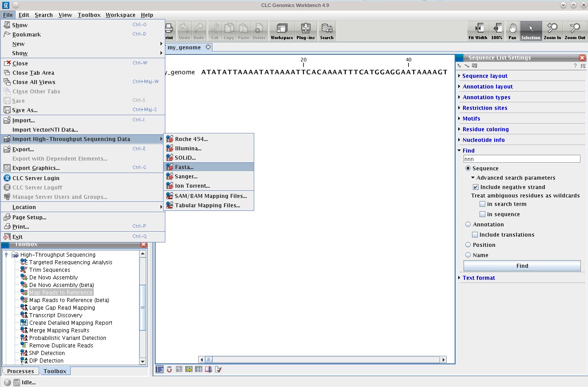Image resolution: width=588 pixels, height=387 pixels.
Task: Uncheck Include negative strand
Action: [476, 187]
